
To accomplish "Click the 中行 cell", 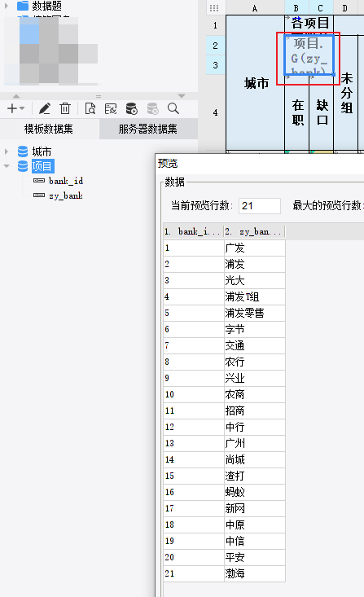I will [255, 427].
